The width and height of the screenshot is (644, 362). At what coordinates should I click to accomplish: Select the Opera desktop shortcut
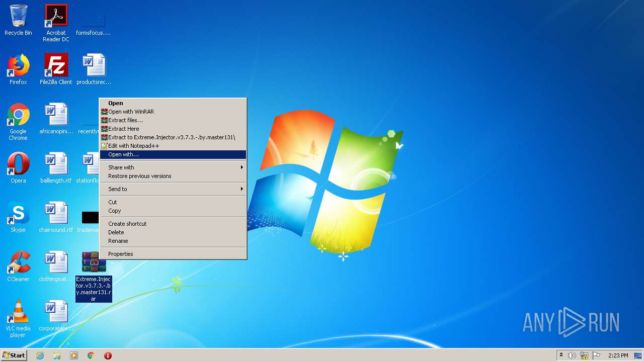[x=18, y=168]
